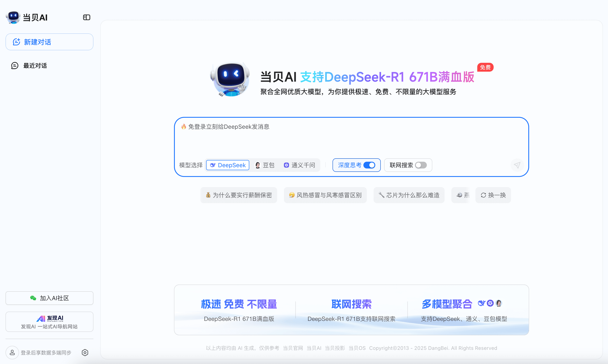The height and width of the screenshot is (364, 608).
Task: Enable 联网搜索 web search switch
Action: pyautogui.click(x=421, y=165)
